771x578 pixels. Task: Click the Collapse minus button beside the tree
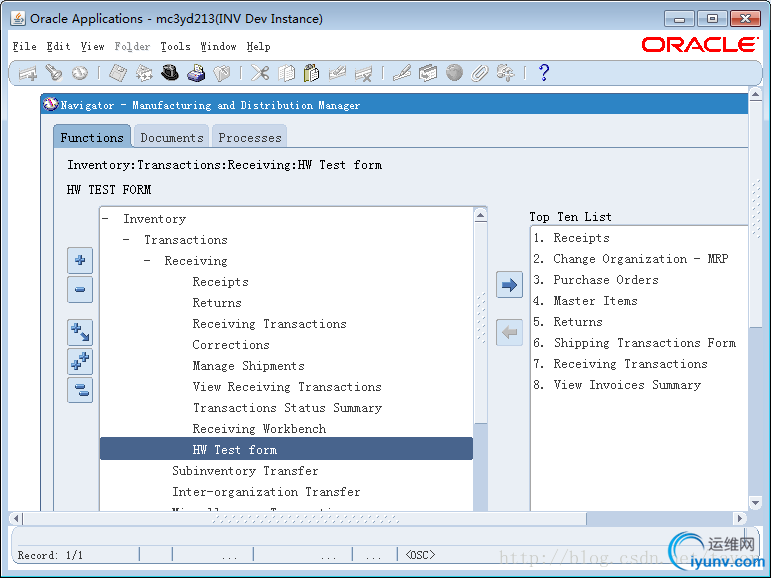[80, 290]
